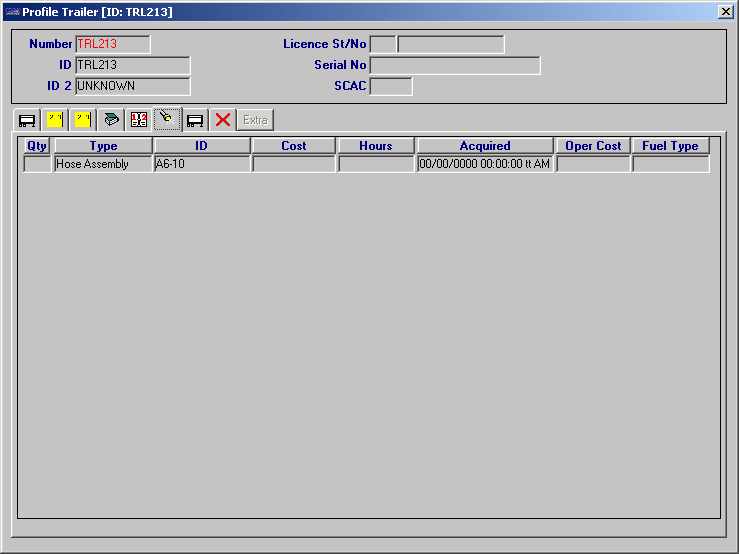739x554 pixels.
Task: Open the green book stack tab icon
Action: tap(111, 120)
